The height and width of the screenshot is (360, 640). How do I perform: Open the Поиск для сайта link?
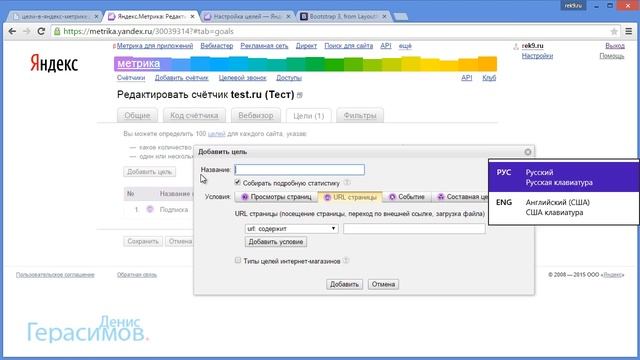pos(349,46)
